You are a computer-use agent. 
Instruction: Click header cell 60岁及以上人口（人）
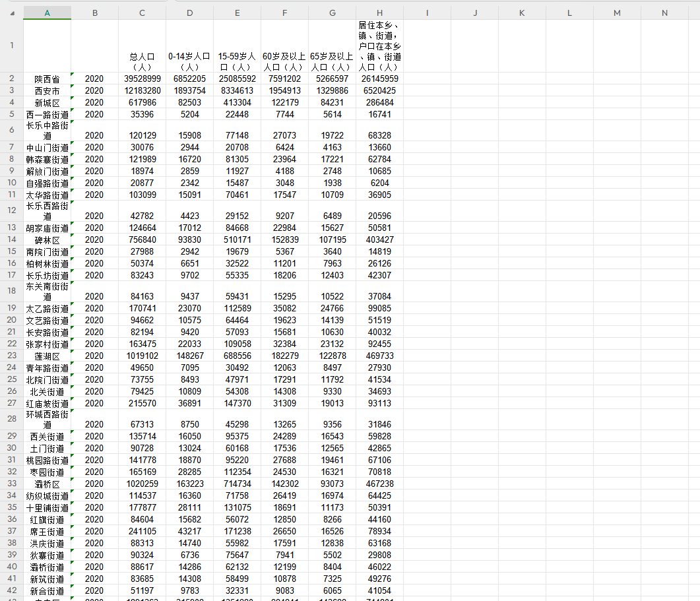285,46
